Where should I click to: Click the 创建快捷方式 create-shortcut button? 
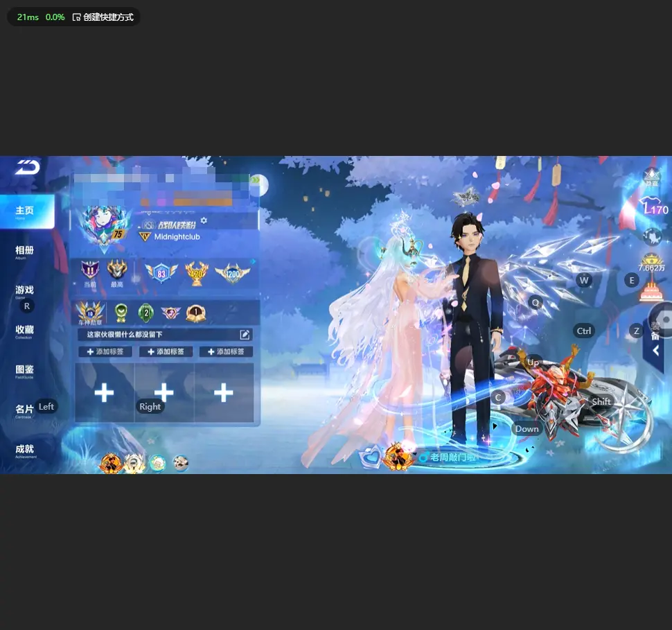click(x=103, y=17)
